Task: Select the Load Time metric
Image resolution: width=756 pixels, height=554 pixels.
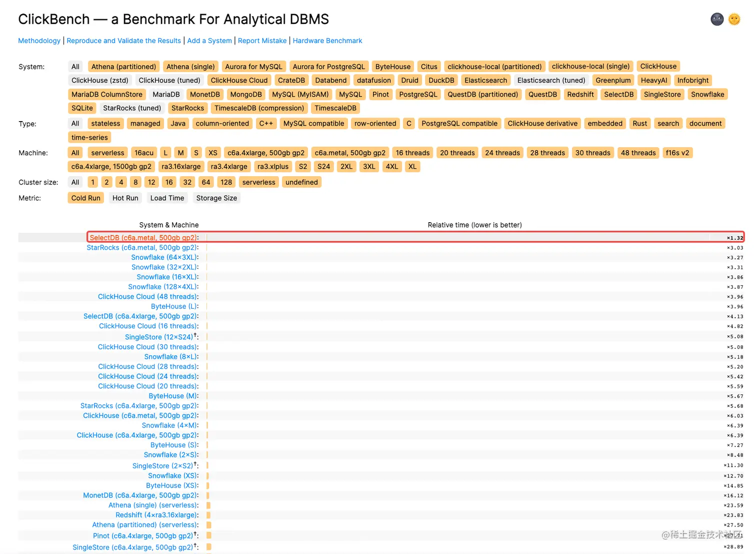Action: 167,198
